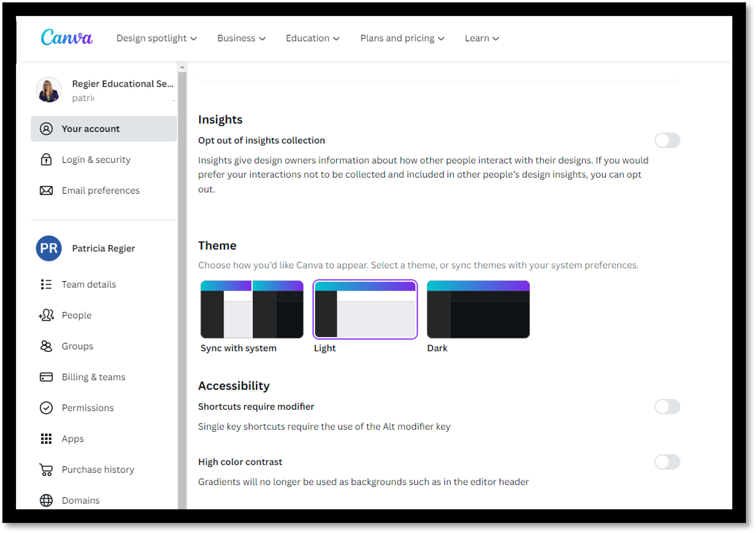This screenshot has width=756, height=533.
Task: Select the Sync with system theme thumbnail
Action: (x=252, y=309)
